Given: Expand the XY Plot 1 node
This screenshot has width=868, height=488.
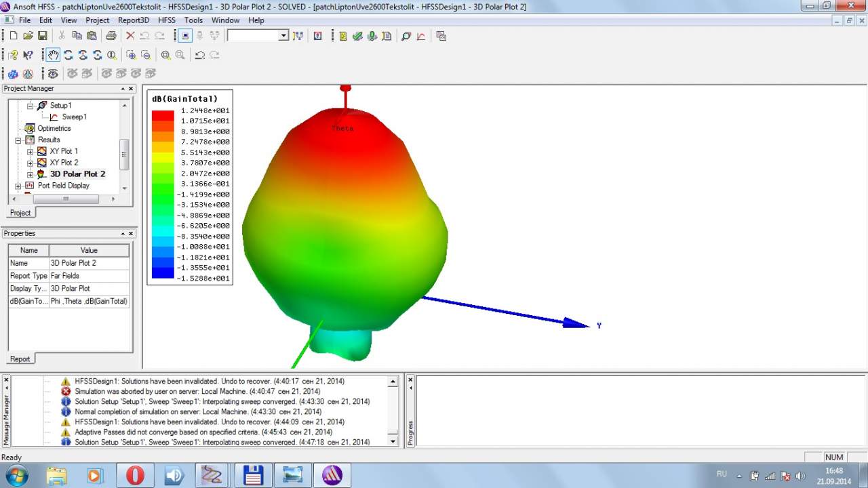Looking at the screenshot, I should click(x=30, y=152).
